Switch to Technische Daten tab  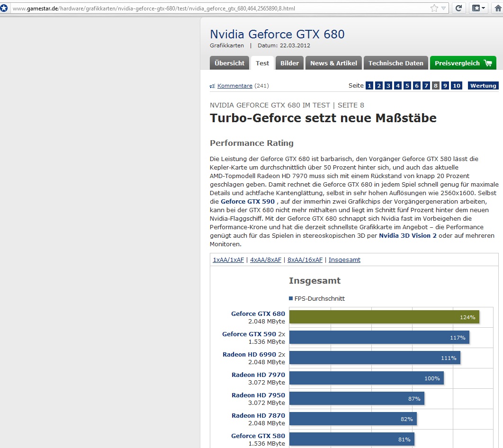pos(395,63)
